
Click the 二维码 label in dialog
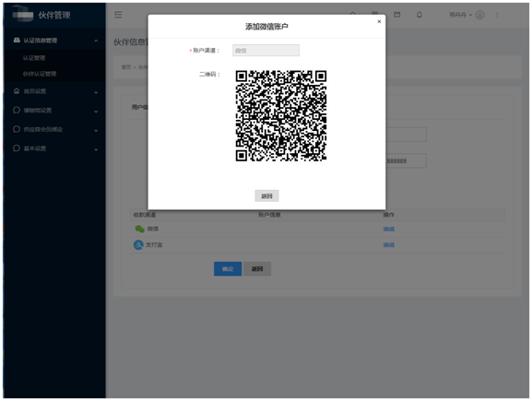pos(209,75)
